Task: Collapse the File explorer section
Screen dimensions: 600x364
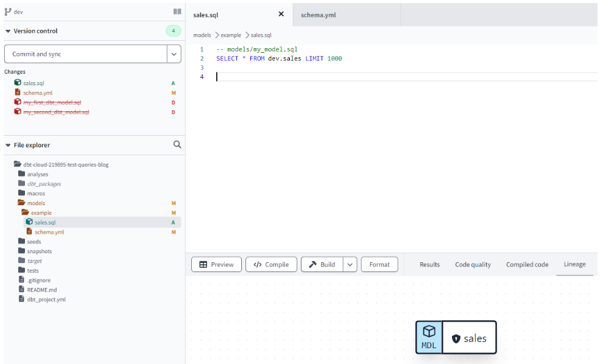Action: [x=9, y=145]
